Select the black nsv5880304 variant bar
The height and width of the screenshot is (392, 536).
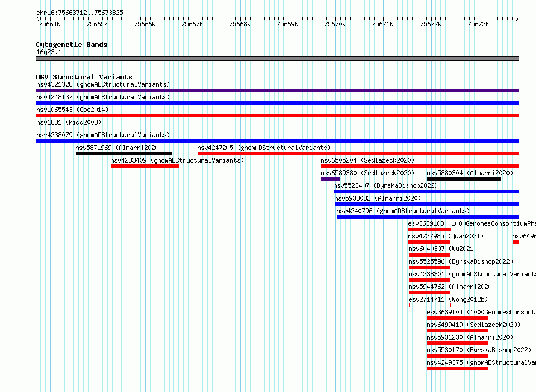(464, 179)
